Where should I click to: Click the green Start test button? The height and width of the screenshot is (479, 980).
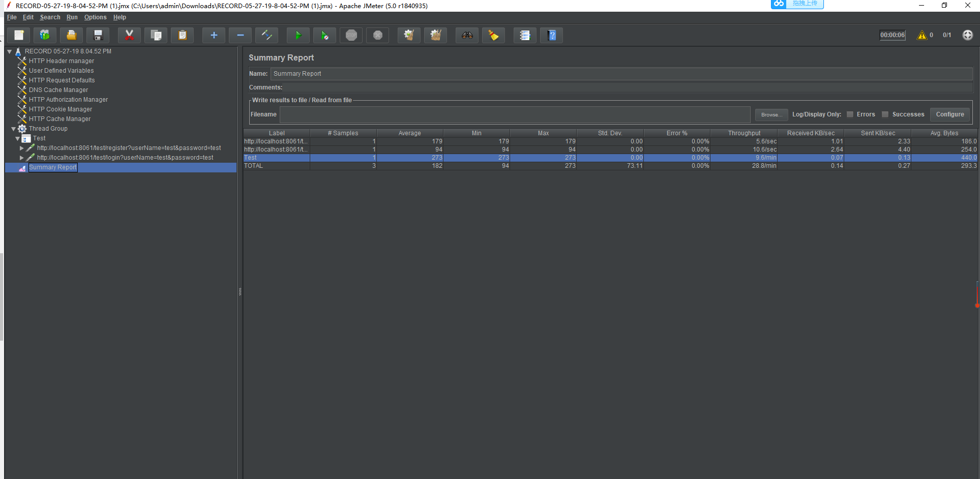[x=298, y=35]
